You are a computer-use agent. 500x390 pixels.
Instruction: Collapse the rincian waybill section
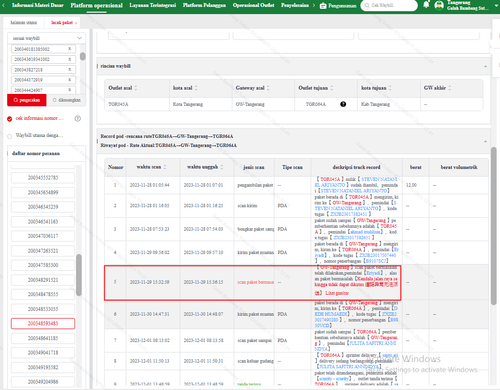pyautogui.click(x=485, y=66)
